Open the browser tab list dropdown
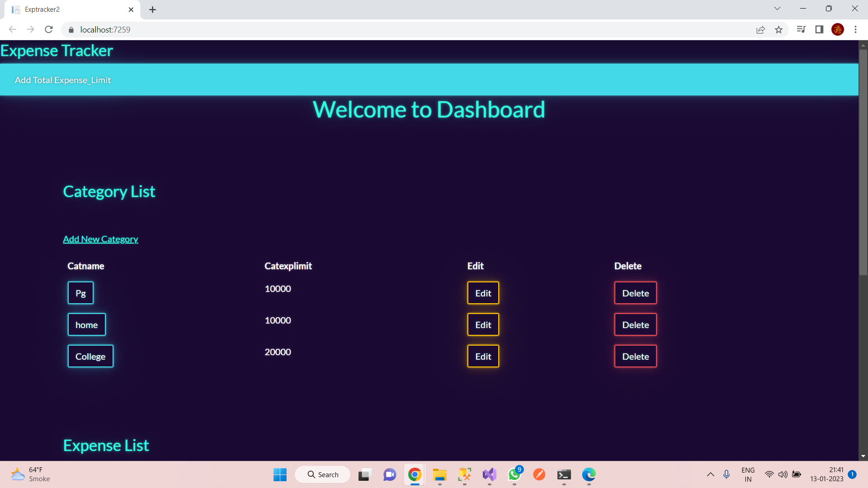 (x=777, y=9)
